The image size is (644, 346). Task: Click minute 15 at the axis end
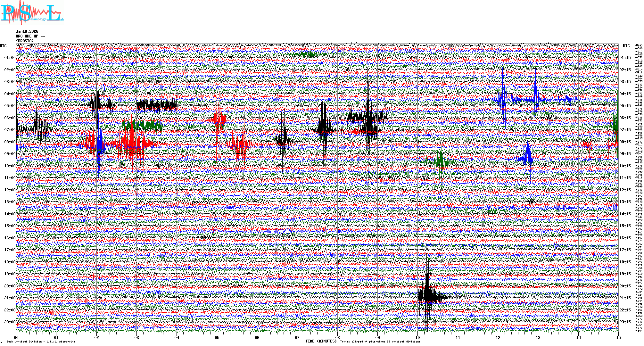click(x=618, y=337)
